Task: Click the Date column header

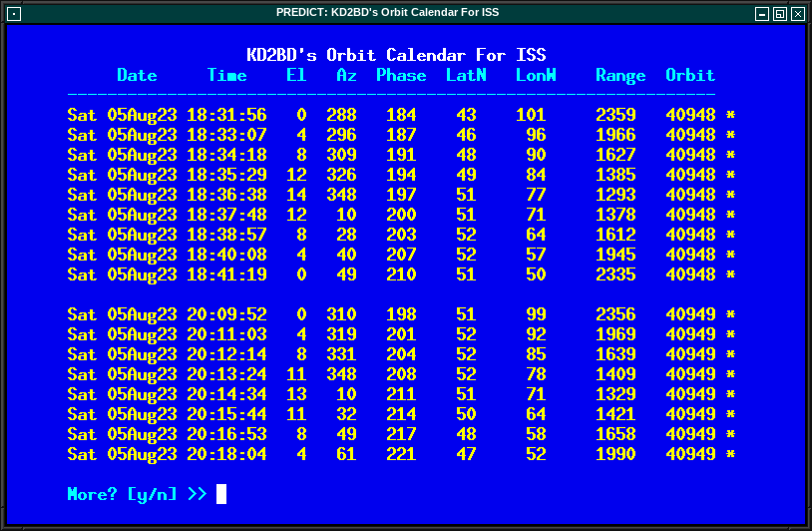Action: (137, 75)
